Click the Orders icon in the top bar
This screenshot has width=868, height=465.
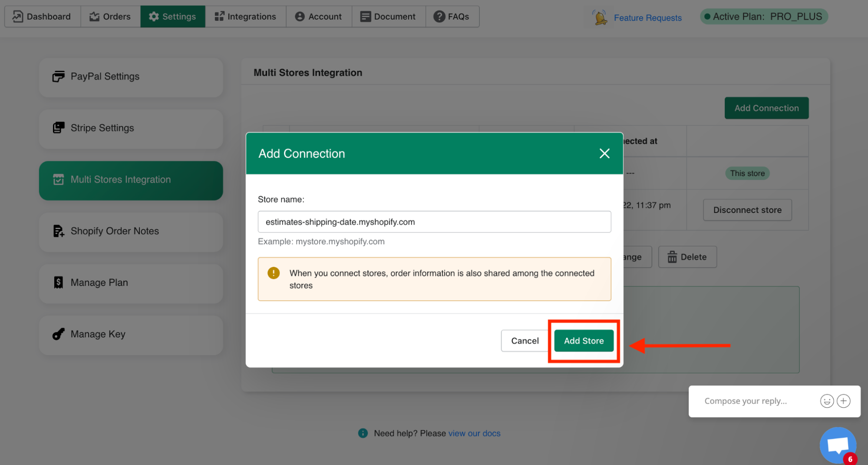[94, 16]
